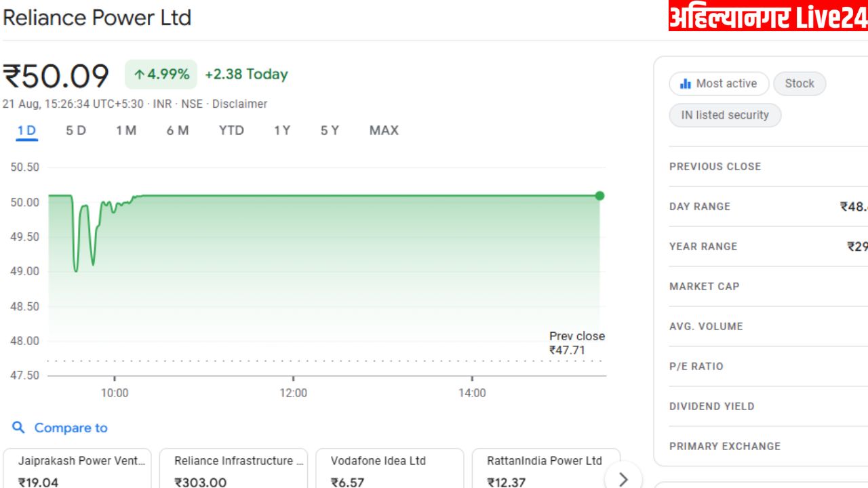
Task: Click the Most active chip
Action: click(x=719, y=83)
